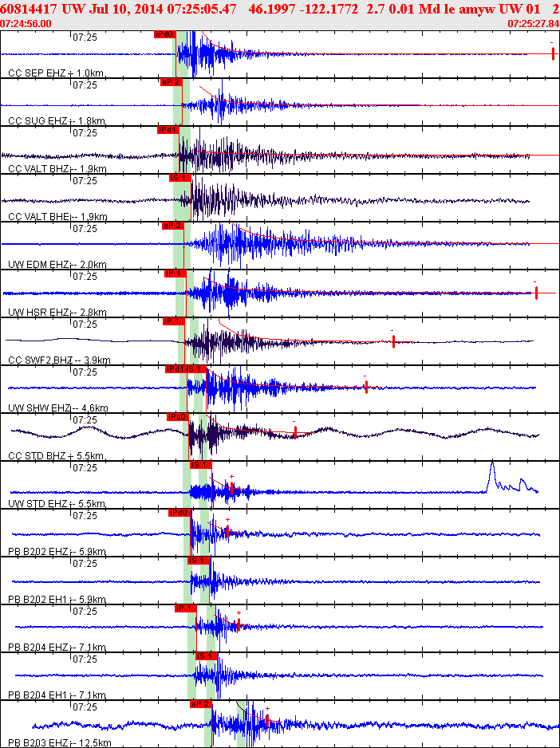560x748 pixels.
Task: Click the station label CC SEP EHZ 1.0km
Action: [x=57, y=73]
